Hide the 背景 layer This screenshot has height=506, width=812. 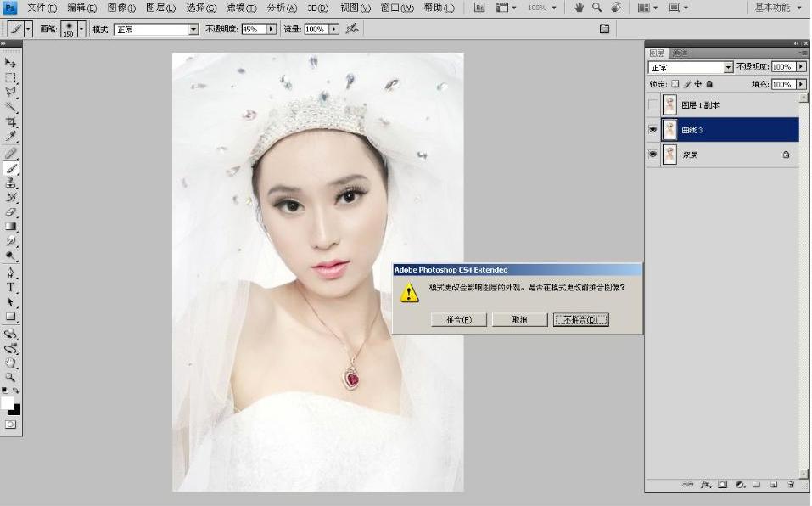pyautogui.click(x=653, y=155)
